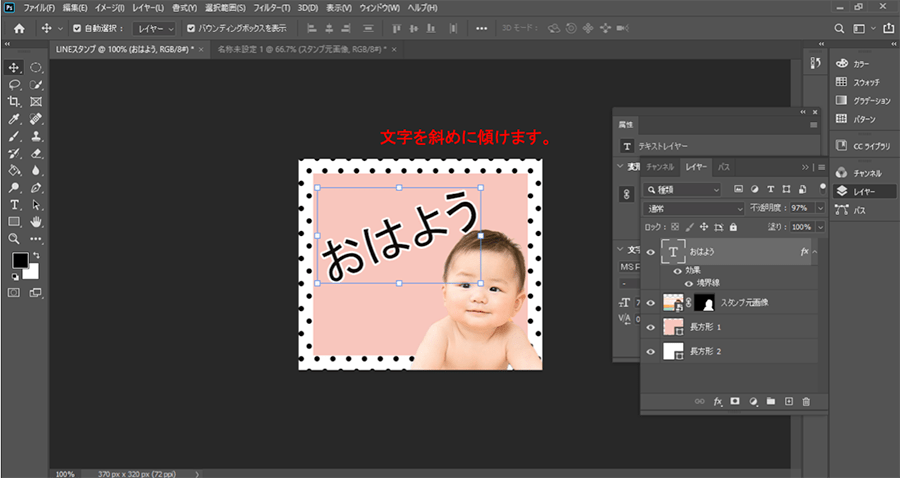Viewport: 900px width, 478px height.
Task: Choose the Zoom tool in toolbar
Action: pos(14,238)
